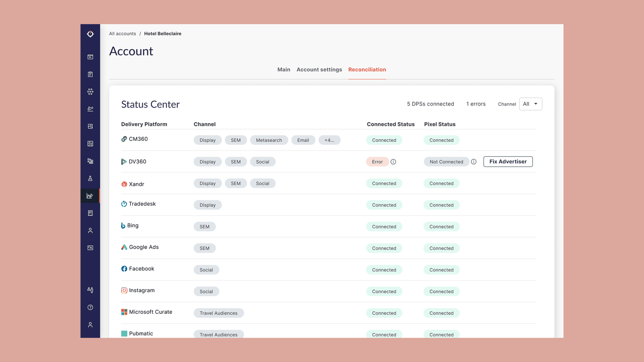The image size is (644, 362).
Task: Click the info icon next to Error status
Action: 393,162
